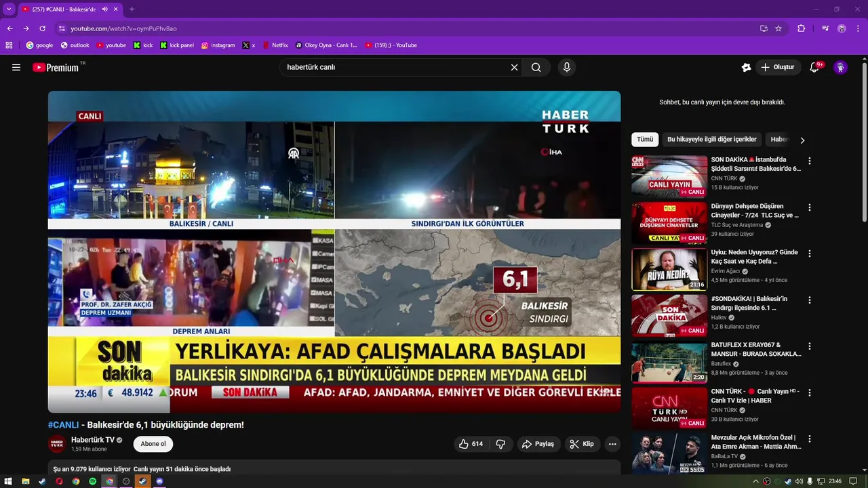
Task: Select the Tümü chip
Action: click(x=645, y=140)
